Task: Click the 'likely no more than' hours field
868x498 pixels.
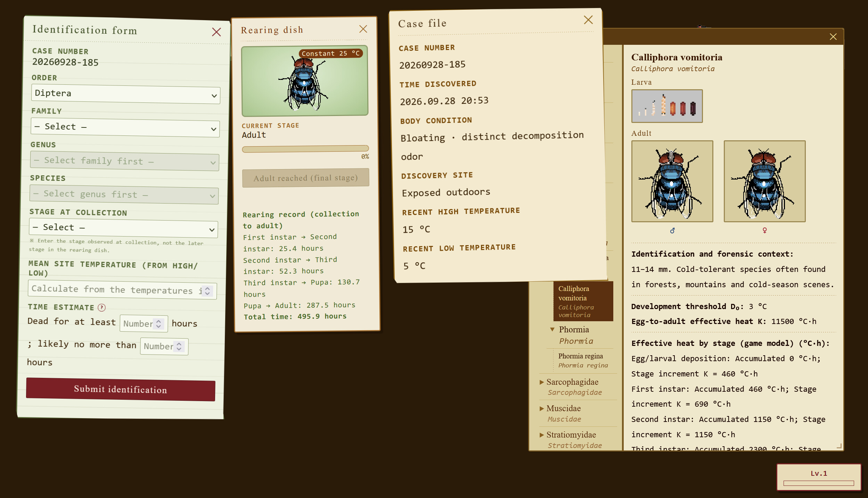Action: point(164,346)
